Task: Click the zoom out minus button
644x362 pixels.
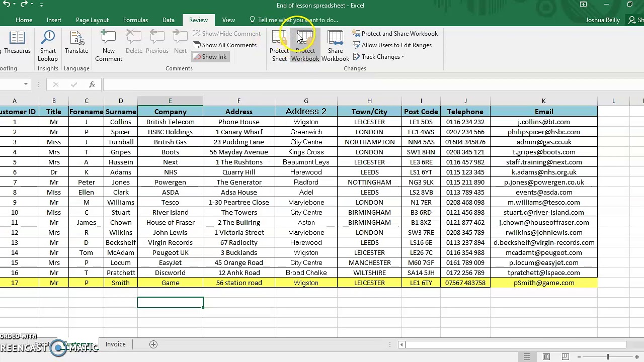Action: click(579, 357)
